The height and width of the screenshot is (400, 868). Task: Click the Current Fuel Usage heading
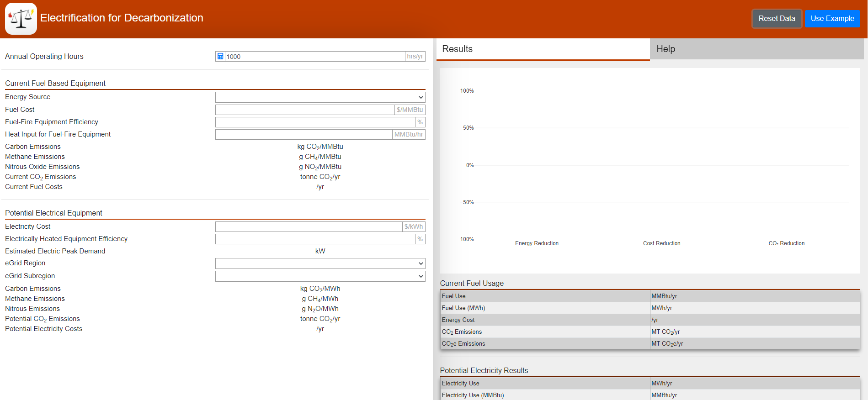[472, 283]
